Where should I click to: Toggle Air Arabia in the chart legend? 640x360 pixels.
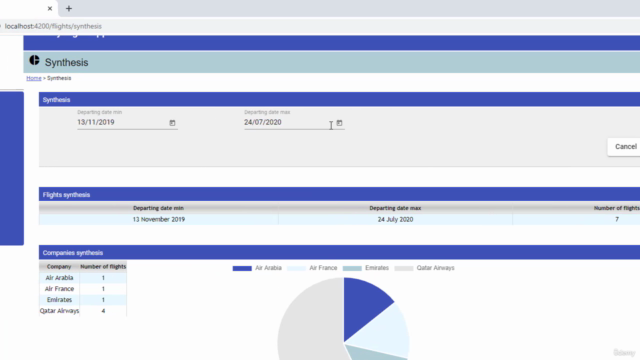tap(257, 268)
